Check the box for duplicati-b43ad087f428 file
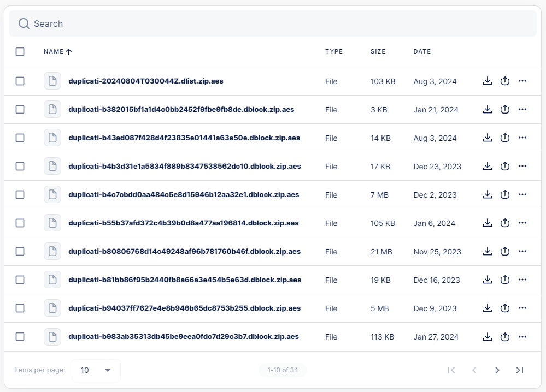 click(x=20, y=138)
